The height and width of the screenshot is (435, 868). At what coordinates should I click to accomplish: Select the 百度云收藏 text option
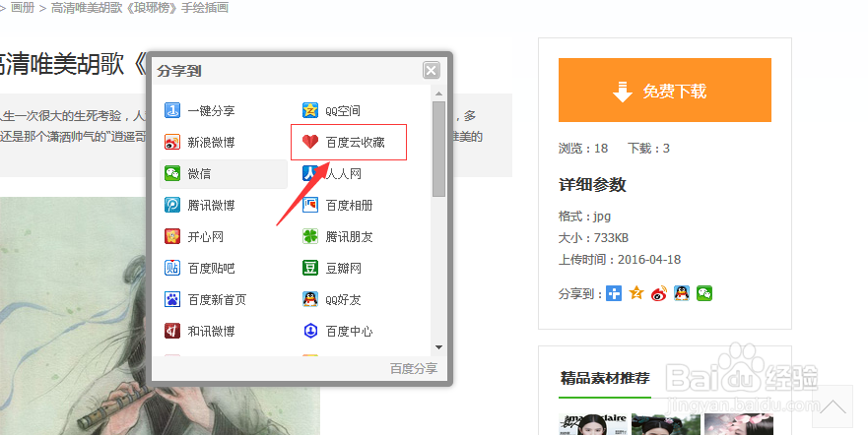(356, 143)
